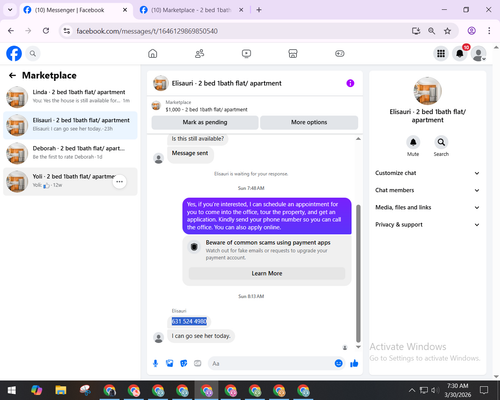The image size is (500, 400).
Task: Open the Facebook menu grid icon
Action: point(441,53)
